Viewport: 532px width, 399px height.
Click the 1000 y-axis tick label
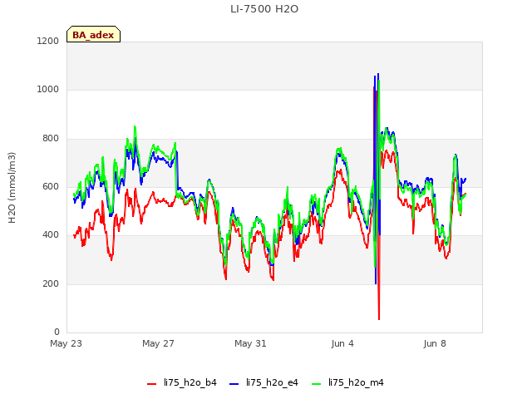click(48, 89)
